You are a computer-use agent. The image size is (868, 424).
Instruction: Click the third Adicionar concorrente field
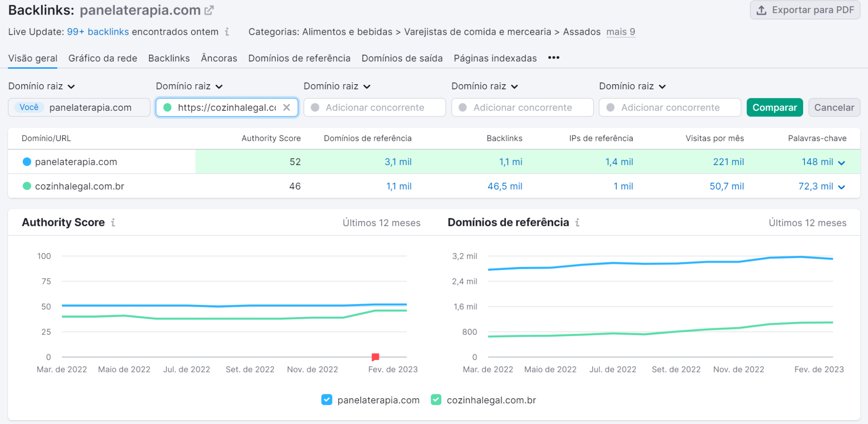[375, 107]
